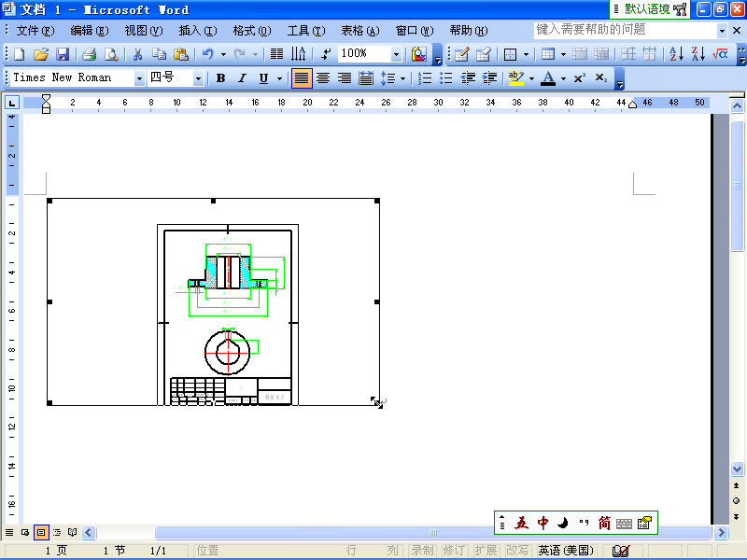Undo the last action
Viewport: 747px width, 560px height.
[x=207, y=54]
